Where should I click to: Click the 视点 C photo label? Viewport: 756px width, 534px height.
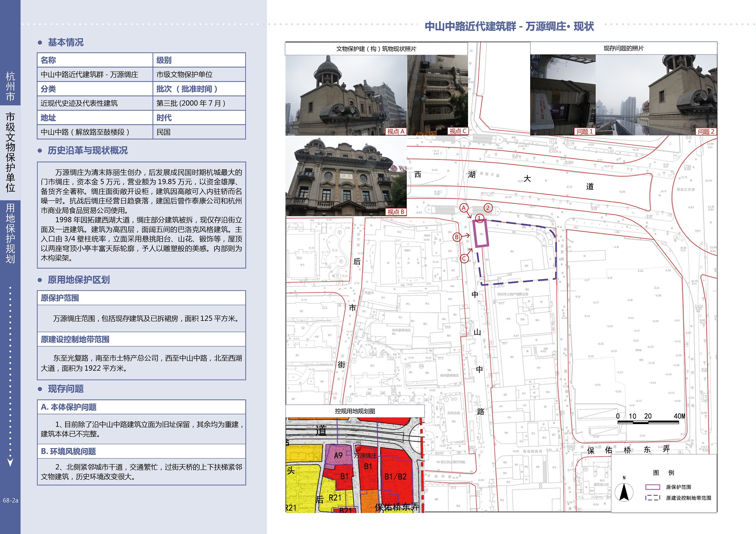point(458,131)
